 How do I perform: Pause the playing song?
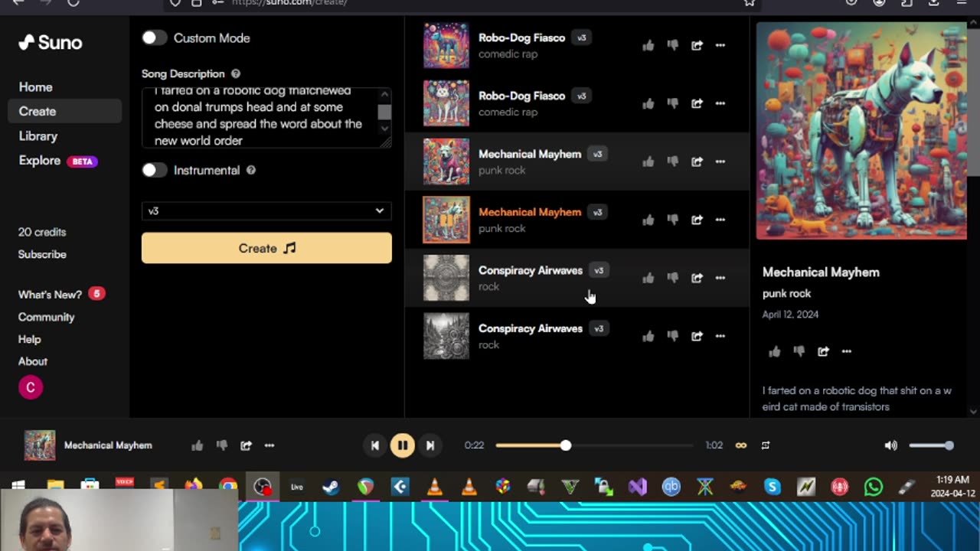coord(403,445)
